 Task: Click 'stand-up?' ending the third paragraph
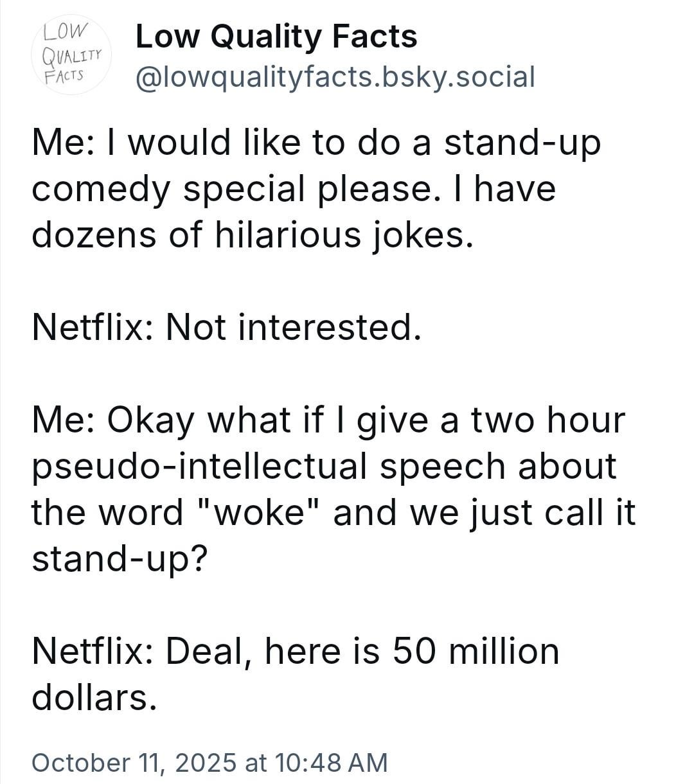coord(120,559)
